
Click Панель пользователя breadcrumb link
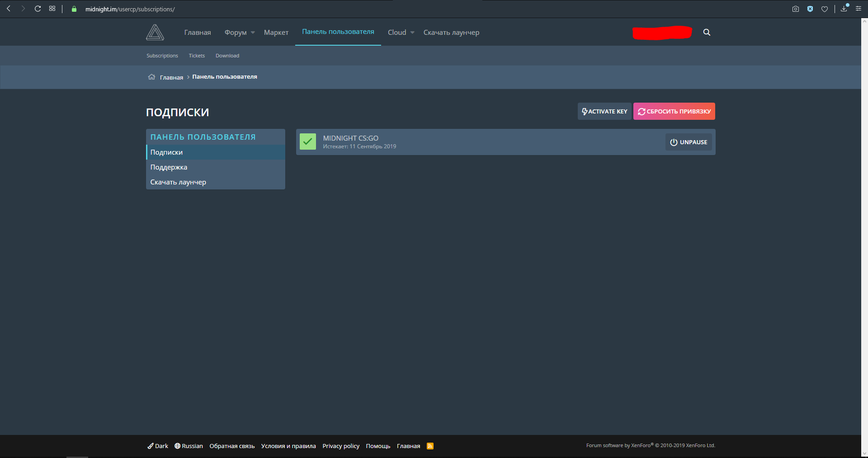click(225, 77)
